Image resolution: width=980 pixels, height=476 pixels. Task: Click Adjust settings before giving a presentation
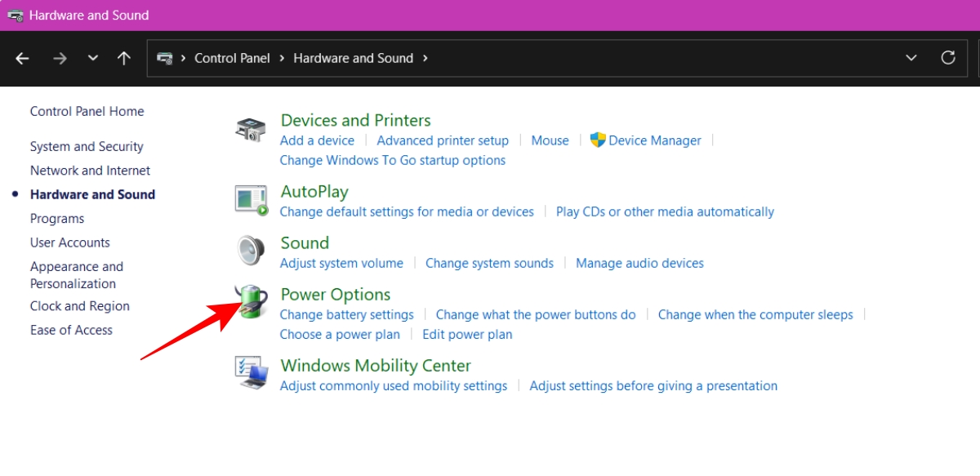pos(653,385)
